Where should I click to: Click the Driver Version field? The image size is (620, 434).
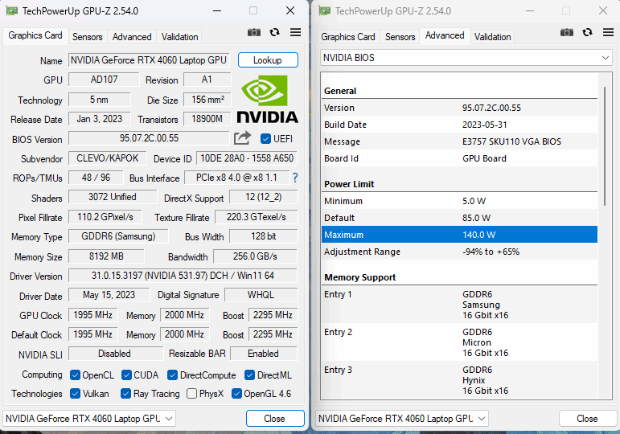[x=183, y=275]
